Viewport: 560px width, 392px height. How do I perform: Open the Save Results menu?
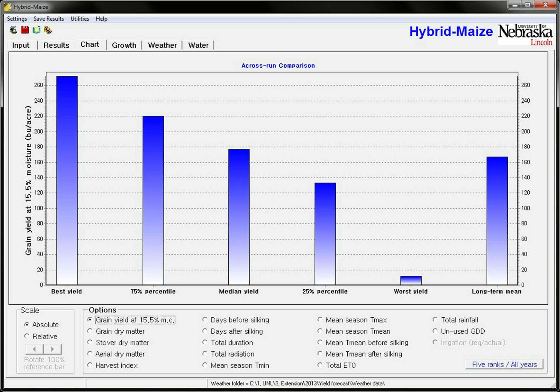(49, 19)
